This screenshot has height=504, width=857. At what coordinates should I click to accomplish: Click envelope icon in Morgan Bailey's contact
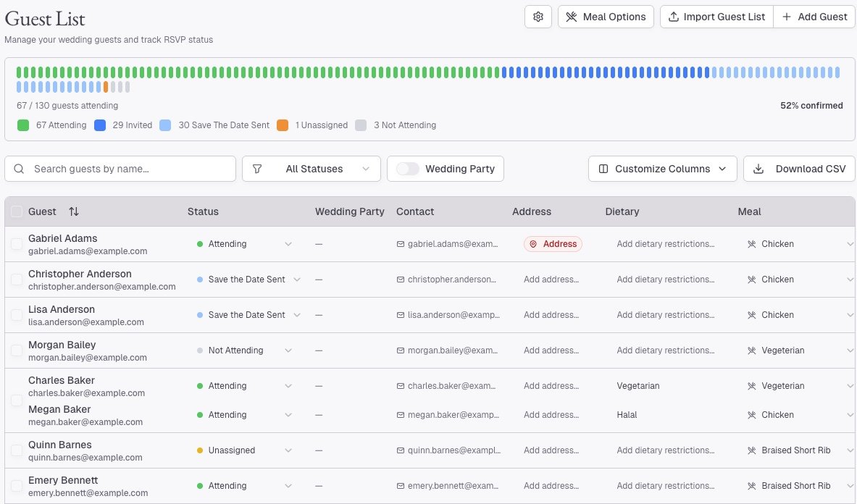pos(401,350)
